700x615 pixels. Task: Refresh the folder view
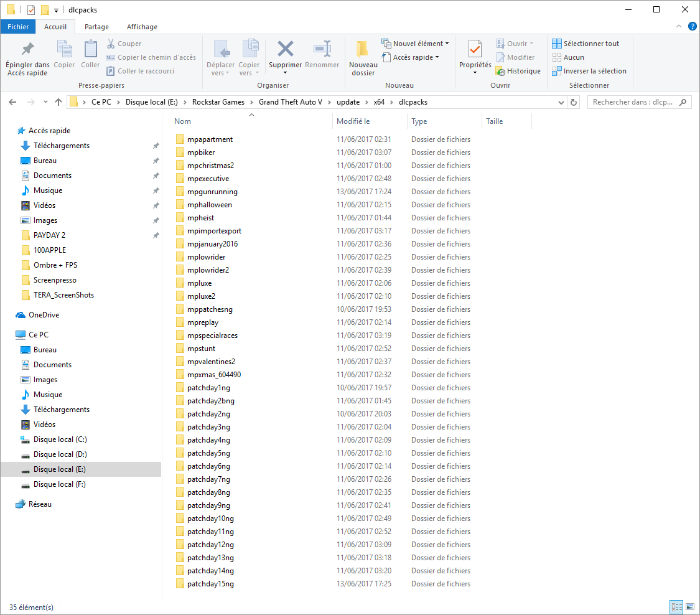click(574, 102)
